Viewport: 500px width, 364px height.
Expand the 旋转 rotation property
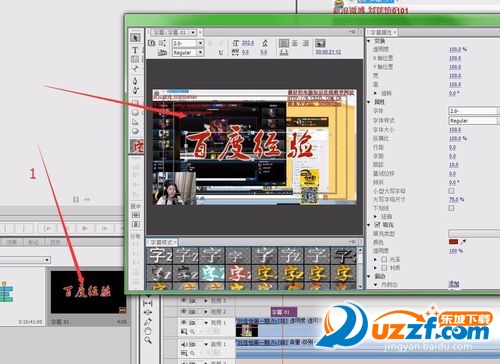pyautogui.click(x=376, y=93)
